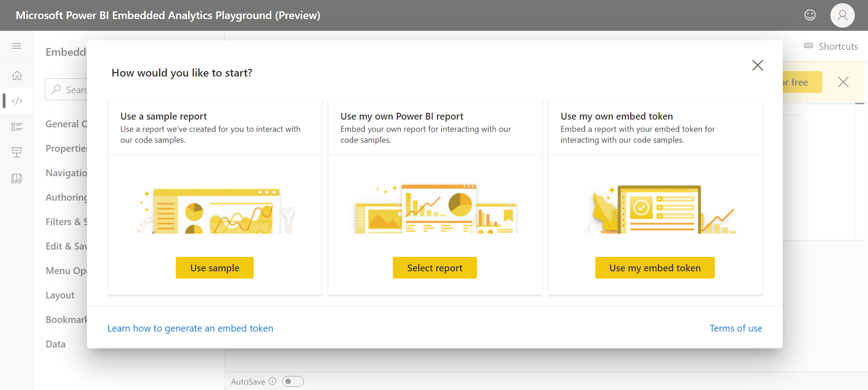The width and height of the screenshot is (868, 390).
Task: Open the learning map icon in sidebar
Action: [x=17, y=178]
